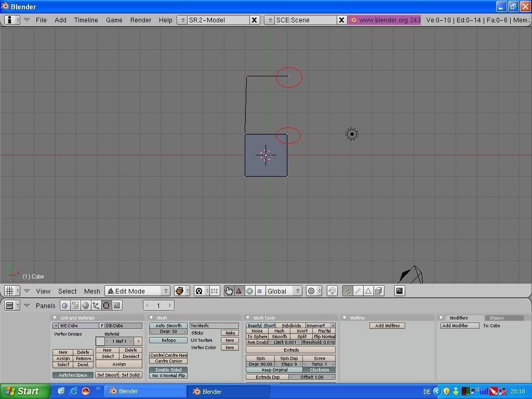Screen dimensions: 532x399
Task: Toggle the Auto Smooth option
Action: pyautogui.click(x=168, y=326)
